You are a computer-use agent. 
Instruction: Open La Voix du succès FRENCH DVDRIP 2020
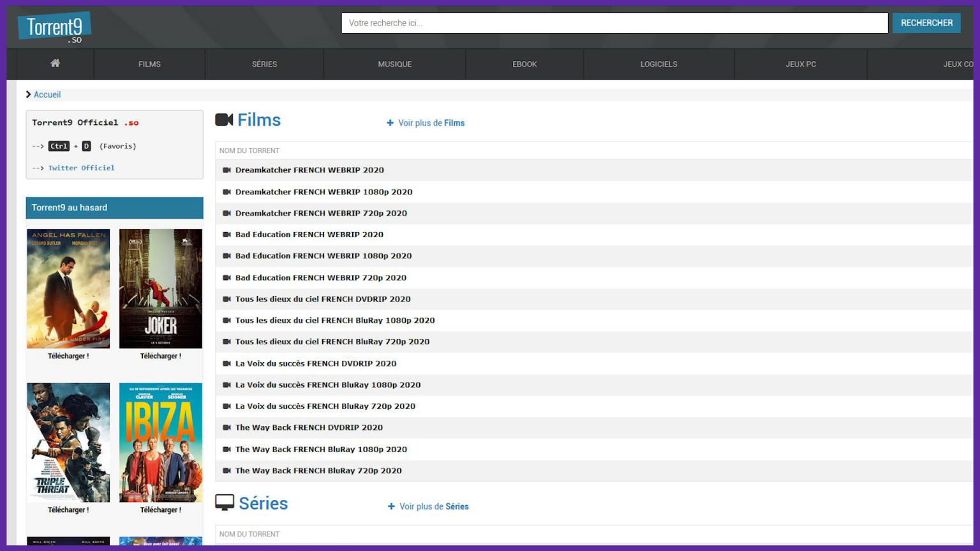click(316, 364)
